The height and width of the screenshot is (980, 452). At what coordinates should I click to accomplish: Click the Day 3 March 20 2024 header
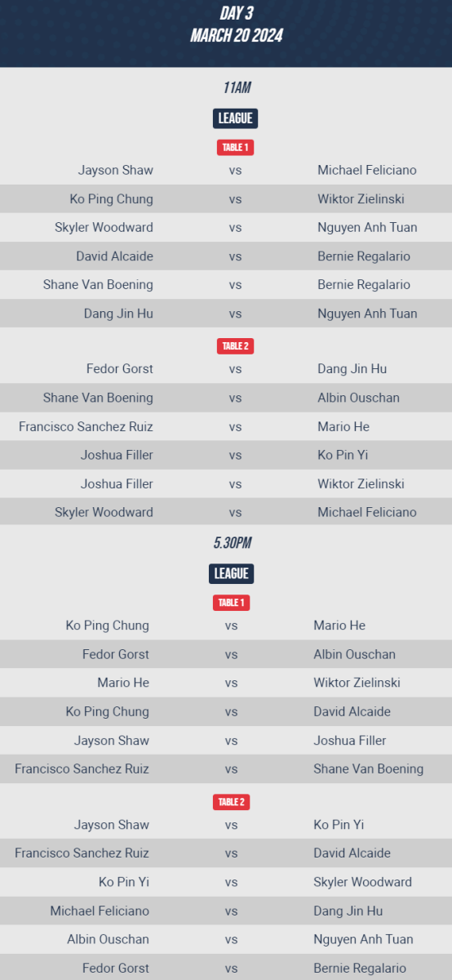pyautogui.click(x=236, y=24)
